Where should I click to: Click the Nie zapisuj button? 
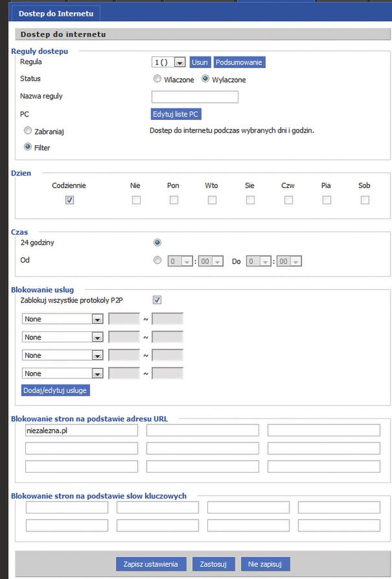(x=265, y=564)
